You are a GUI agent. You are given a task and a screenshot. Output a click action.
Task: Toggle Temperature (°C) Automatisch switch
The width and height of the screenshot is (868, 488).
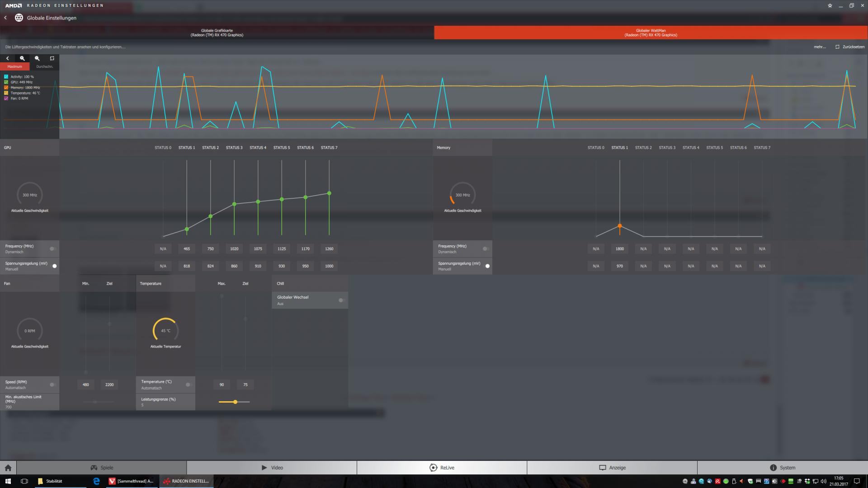pyautogui.click(x=189, y=385)
